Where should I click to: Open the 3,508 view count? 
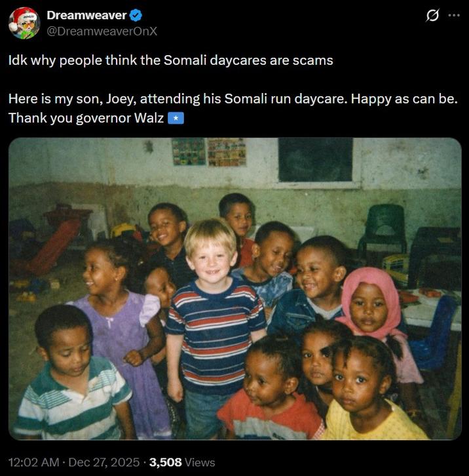click(166, 462)
